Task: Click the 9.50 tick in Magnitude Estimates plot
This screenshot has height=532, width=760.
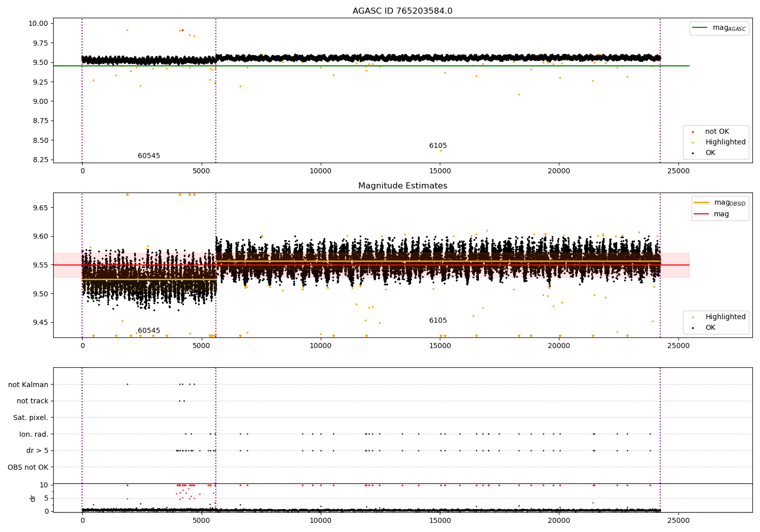Action: click(41, 294)
